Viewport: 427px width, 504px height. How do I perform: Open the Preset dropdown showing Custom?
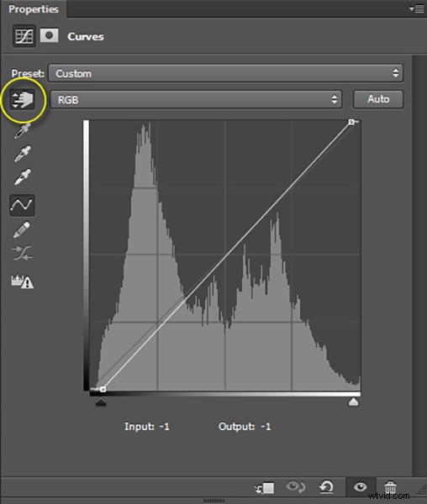pos(225,73)
